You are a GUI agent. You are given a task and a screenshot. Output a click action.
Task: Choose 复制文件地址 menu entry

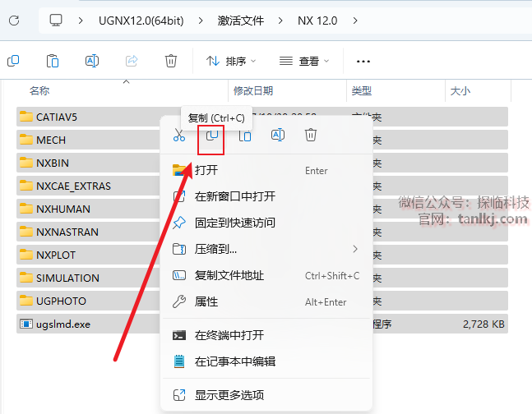(x=266, y=276)
